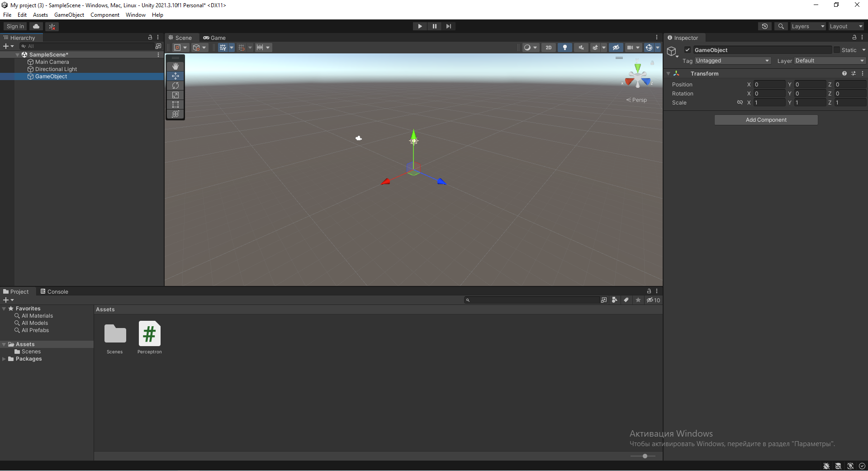Switch to the Game tab
868x471 pixels.
pyautogui.click(x=214, y=38)
